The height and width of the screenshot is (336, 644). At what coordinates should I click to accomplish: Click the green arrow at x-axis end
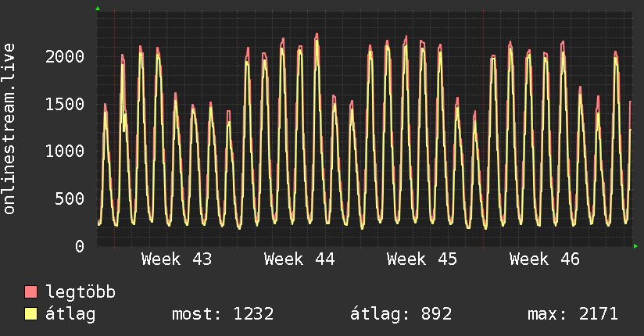(x=635, y=246)
